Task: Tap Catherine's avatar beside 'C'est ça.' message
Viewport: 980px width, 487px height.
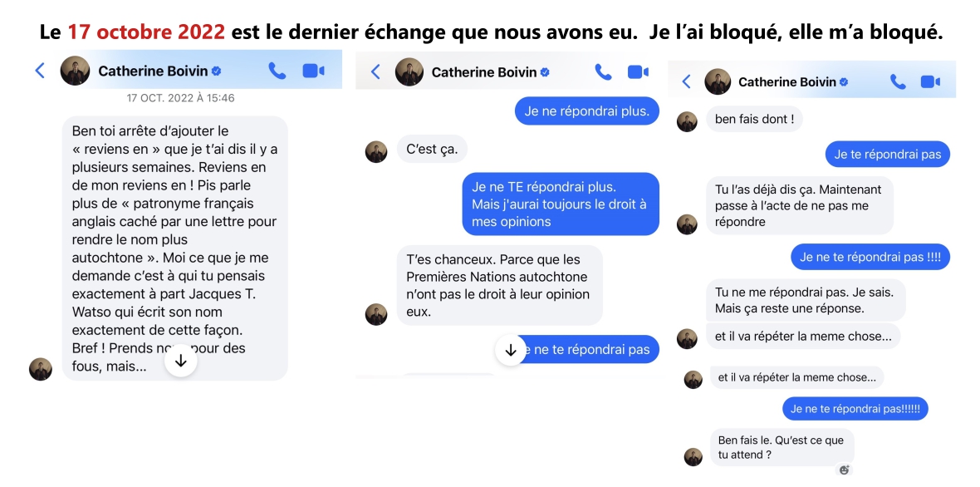Action: pyautogui.click(x=376, y=149)
